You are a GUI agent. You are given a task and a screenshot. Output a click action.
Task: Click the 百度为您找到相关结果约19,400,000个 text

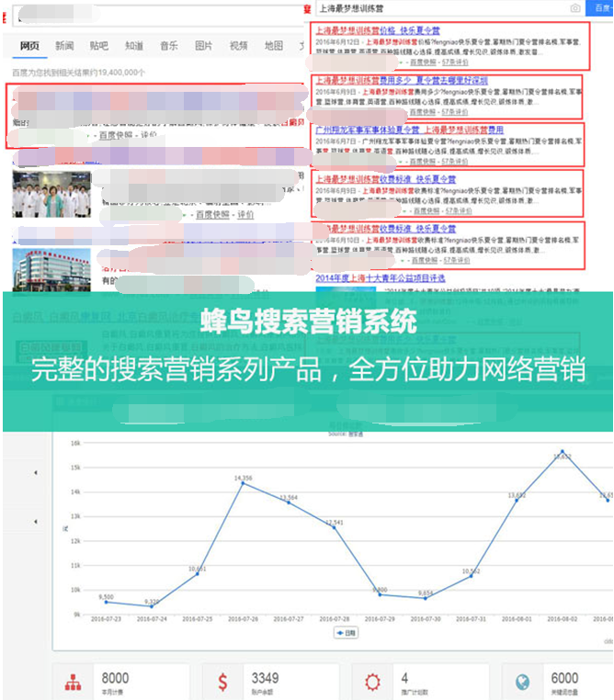(78, 73)
